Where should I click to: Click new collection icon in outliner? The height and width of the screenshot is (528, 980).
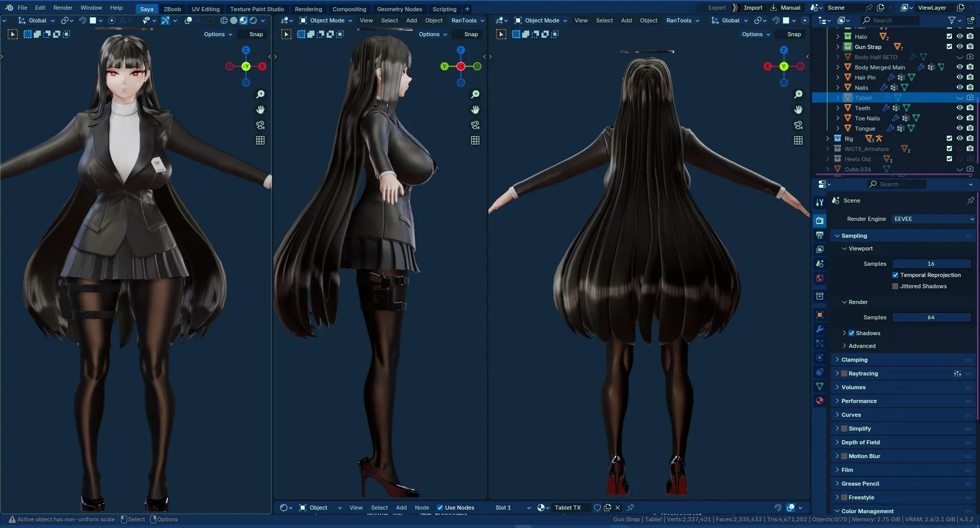click(971, 20)
